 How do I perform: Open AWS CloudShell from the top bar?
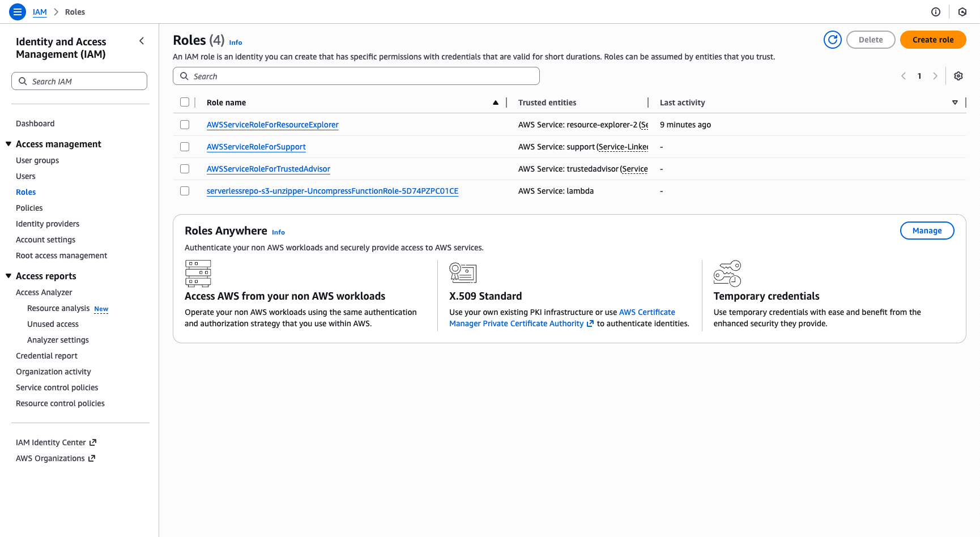click(x=962, y=11)
